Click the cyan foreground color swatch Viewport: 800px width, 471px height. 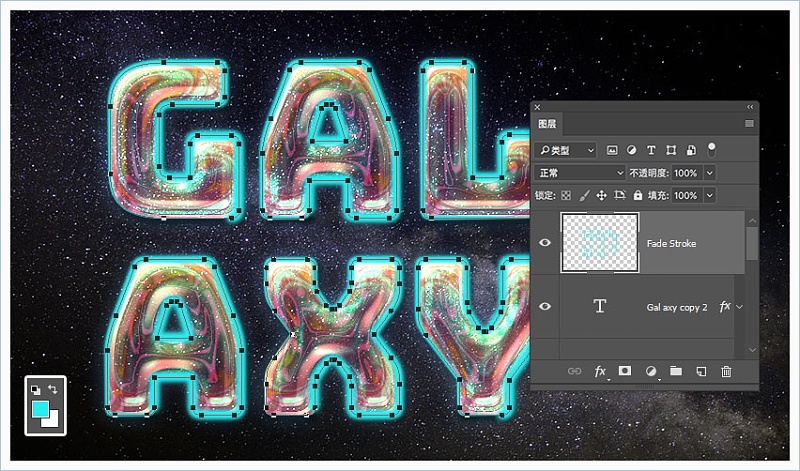pyautogui.click(x=40, y=408)
